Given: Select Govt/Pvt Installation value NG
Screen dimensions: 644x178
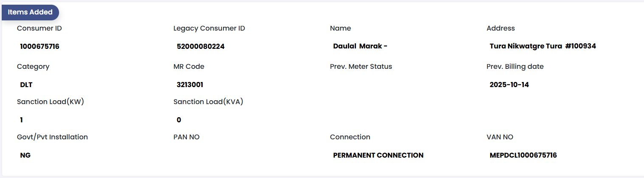Looking at the screenshot, I should click(25, 155).
